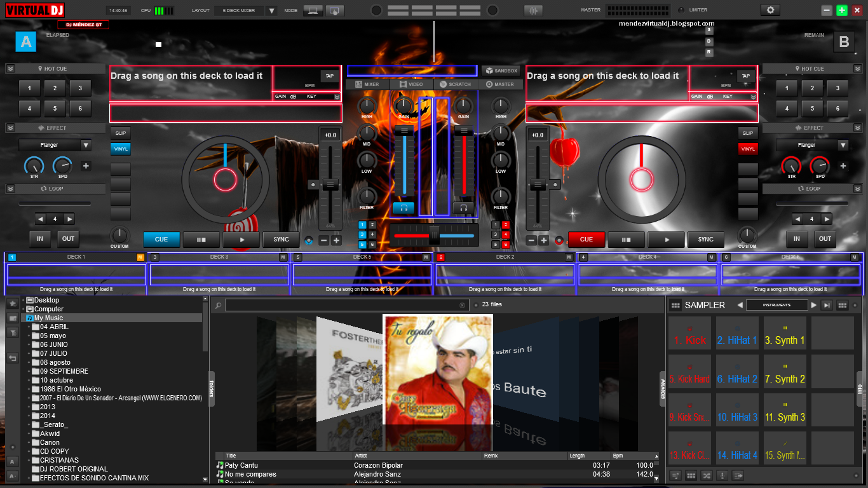868x488 pixels.
Task: Click the left deck TAP button
Action: coord(329,76)
